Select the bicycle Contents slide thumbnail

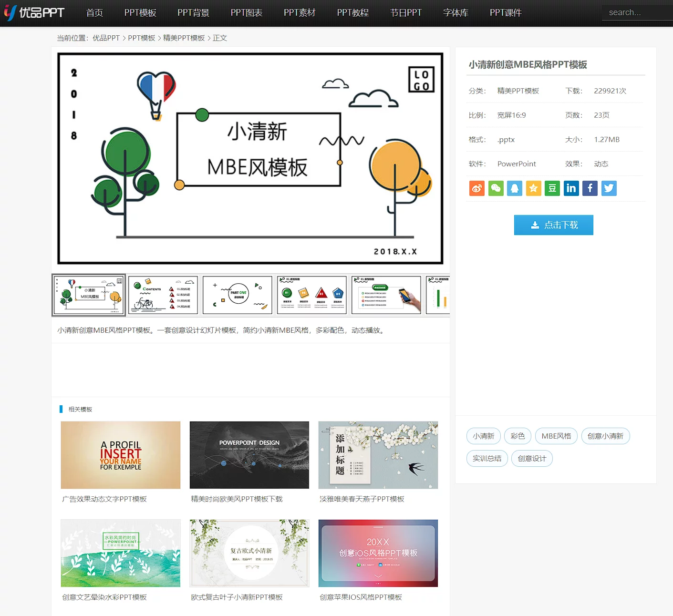[x=163, y=295]
